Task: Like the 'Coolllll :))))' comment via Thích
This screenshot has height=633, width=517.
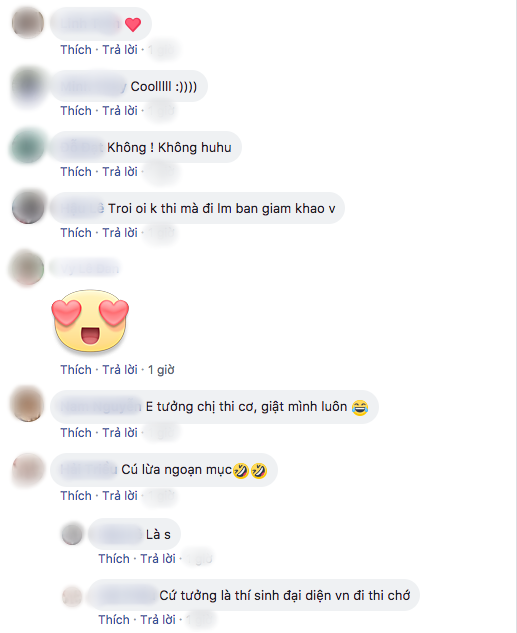Action: (x=76, y=111)
